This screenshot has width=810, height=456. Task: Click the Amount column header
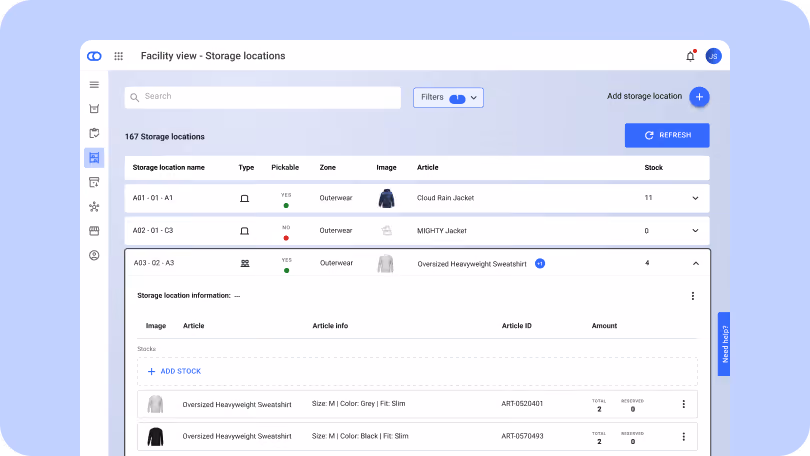604,326
